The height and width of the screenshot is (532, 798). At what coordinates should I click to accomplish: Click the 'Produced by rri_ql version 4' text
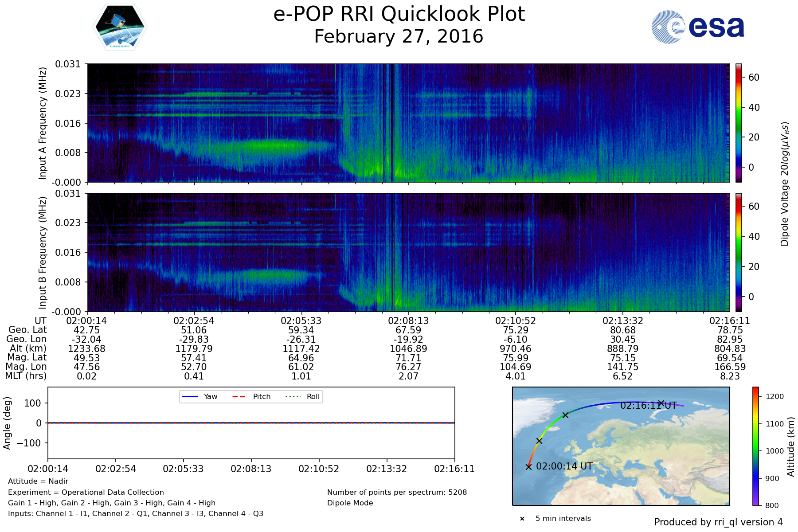[718, 522]
